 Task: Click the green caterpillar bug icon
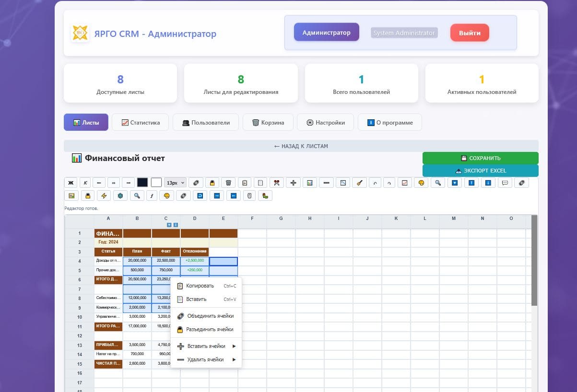pyautogui.click(x=265, y=196)
